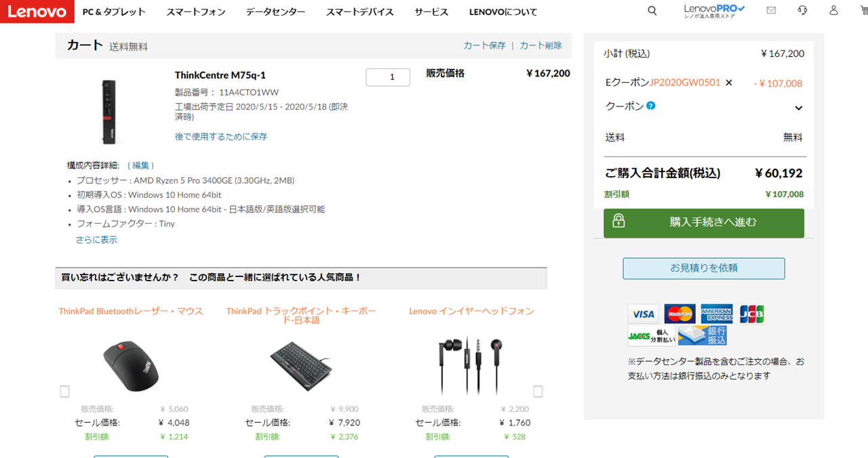Click the Lenovo logo to go home
The height and width of the screenshot is (458, 868).
(x=37, y=12)
